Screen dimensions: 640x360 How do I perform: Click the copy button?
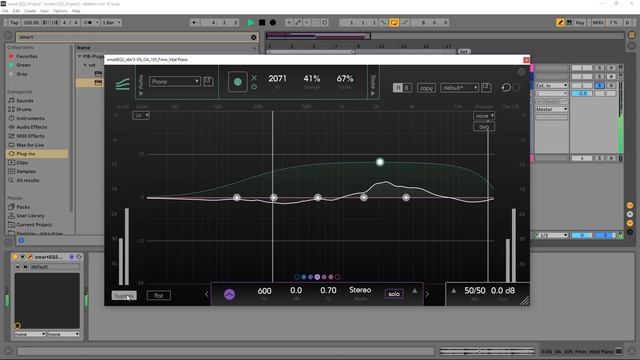426,88
